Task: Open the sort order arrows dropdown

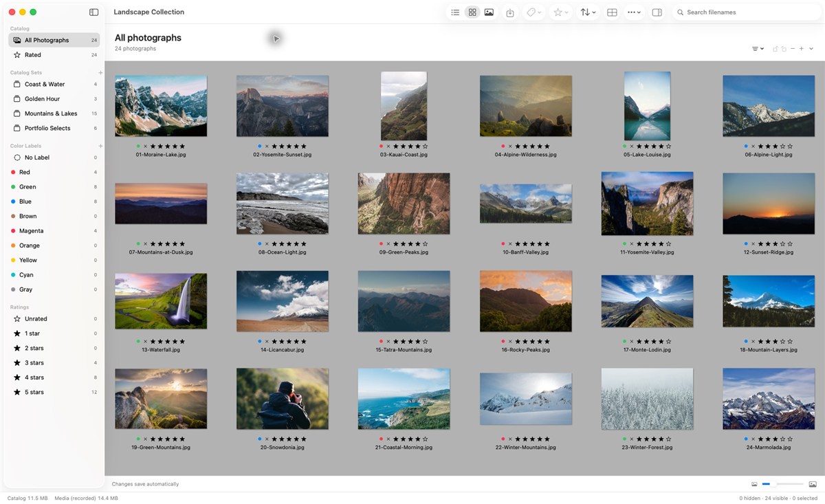Action: pos(588,12)
